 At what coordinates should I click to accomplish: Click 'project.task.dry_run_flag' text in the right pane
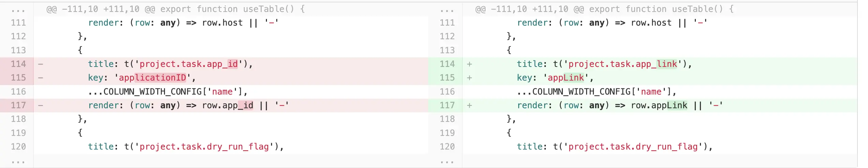point(633,146)
